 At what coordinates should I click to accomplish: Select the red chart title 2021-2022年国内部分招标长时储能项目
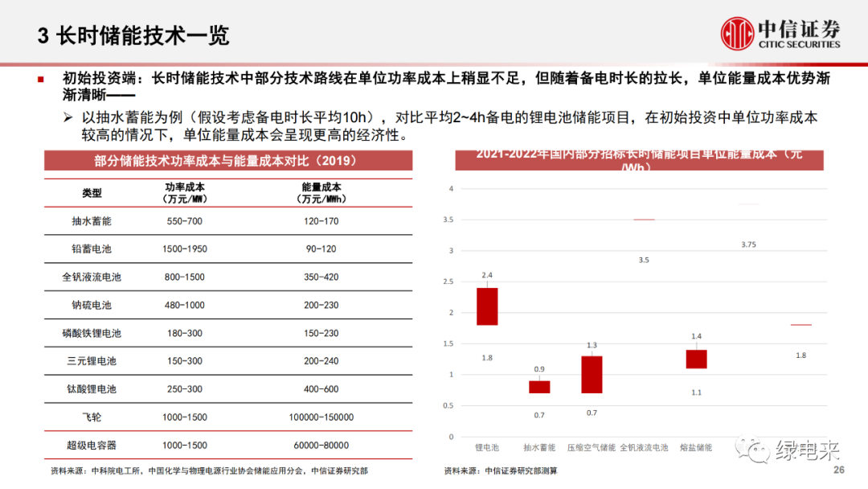click(640, 160)
